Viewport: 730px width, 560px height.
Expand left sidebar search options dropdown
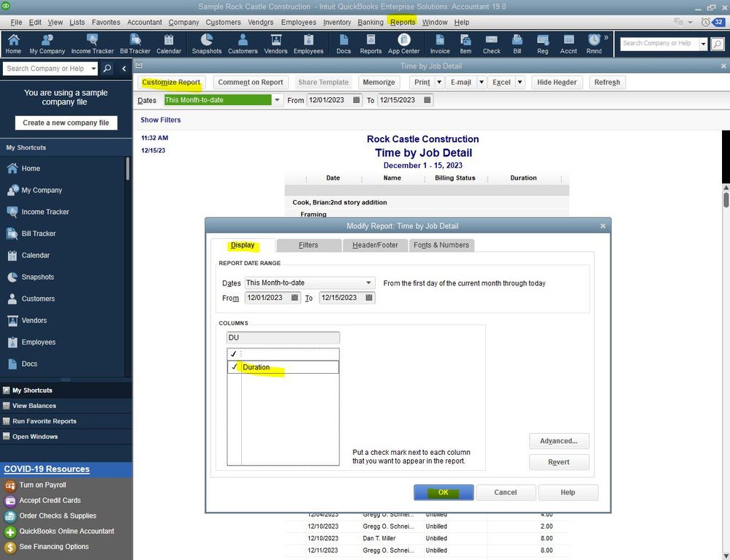point(94,69)
